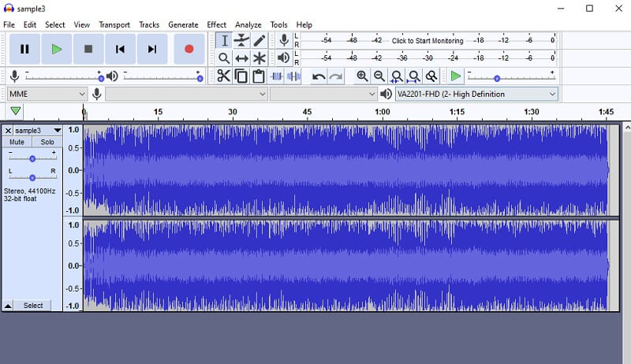This screenshot has height=364, width=631.
Task: Click the Record button
Action: [189, 49]
